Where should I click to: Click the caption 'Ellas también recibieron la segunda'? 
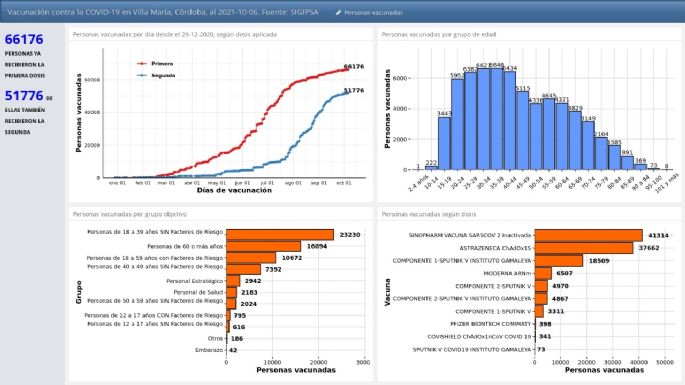25,121
